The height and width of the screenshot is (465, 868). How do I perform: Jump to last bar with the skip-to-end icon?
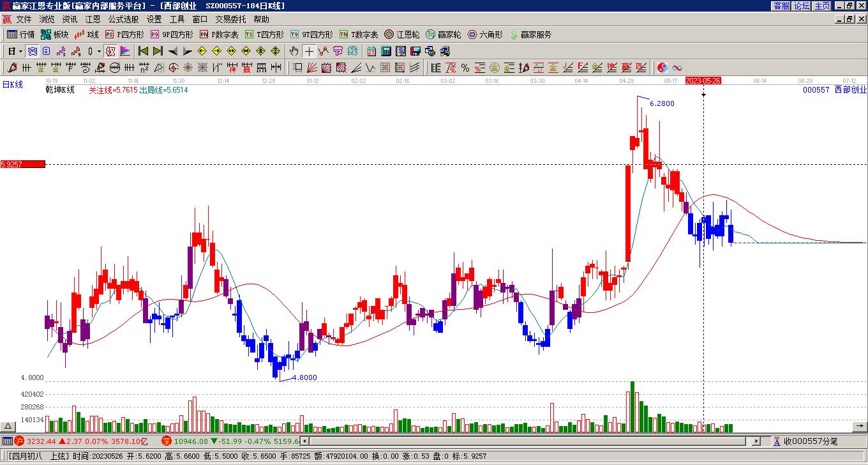pos(158,51)
